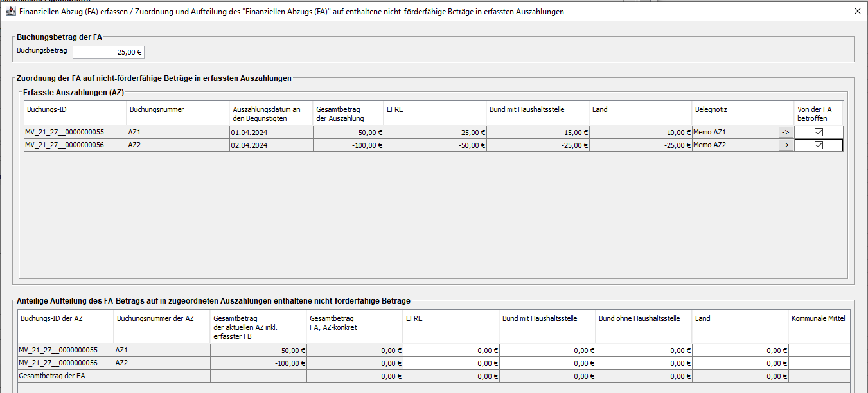Close the Finanziellen Abzug dialog window
868x393 pixels.
857,11
